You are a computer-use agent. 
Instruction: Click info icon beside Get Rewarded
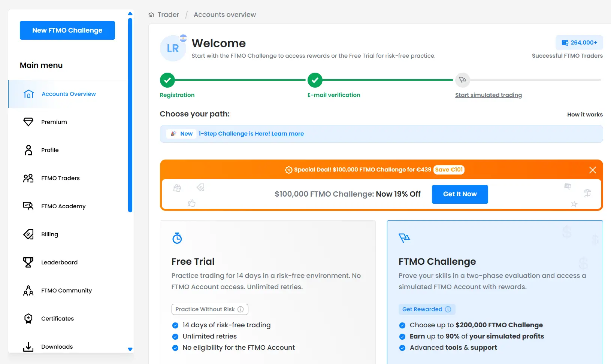click(x=448, y=309)
